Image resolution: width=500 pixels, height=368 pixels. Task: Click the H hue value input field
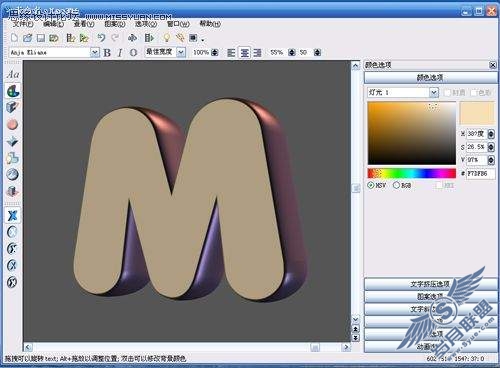coord(477,134)
